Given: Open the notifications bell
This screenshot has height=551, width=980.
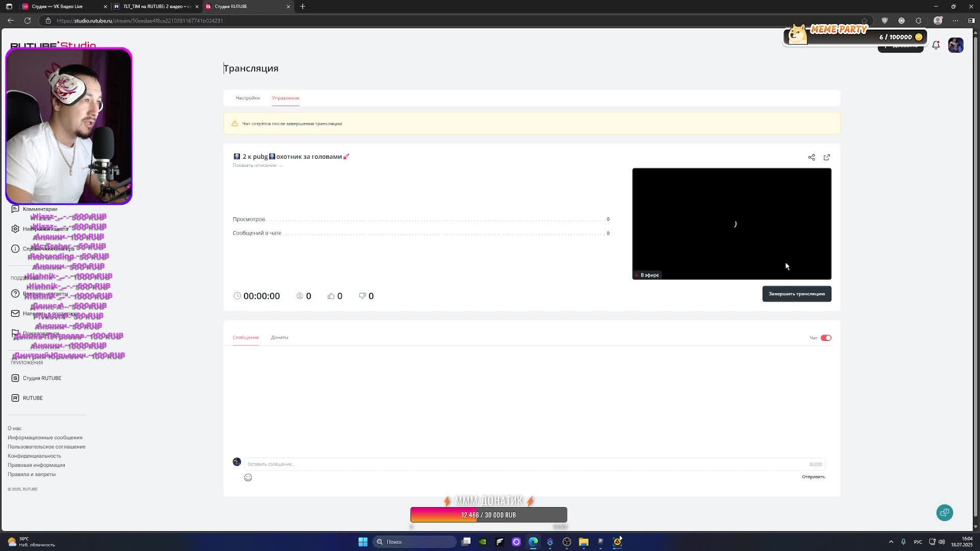Looking at the screenshot, I should pyautogui.click(x=936, y=45).
